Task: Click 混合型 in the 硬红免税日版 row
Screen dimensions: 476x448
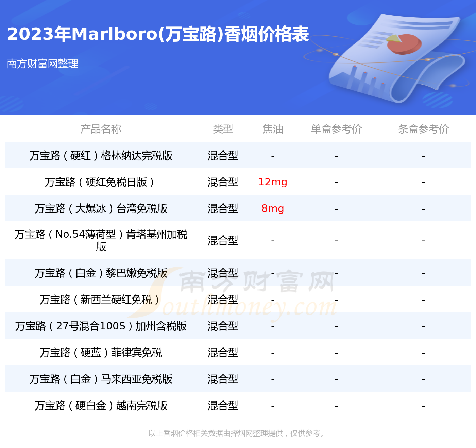Action: pos(223,182)
